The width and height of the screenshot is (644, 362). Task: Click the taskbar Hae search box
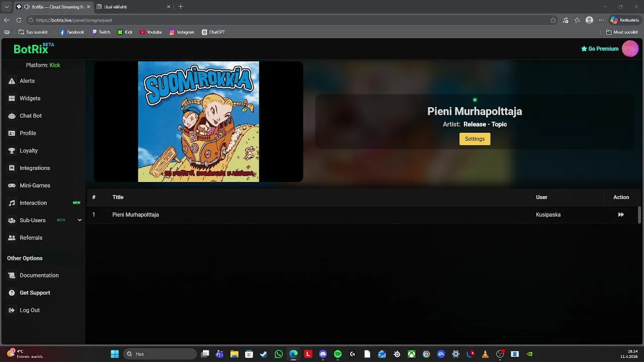[159, 354]
